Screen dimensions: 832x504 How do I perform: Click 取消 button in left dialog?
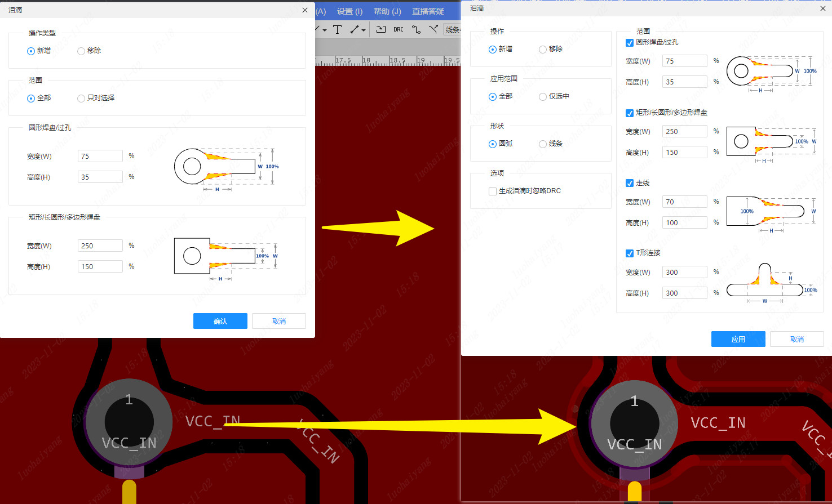point(279,321)
